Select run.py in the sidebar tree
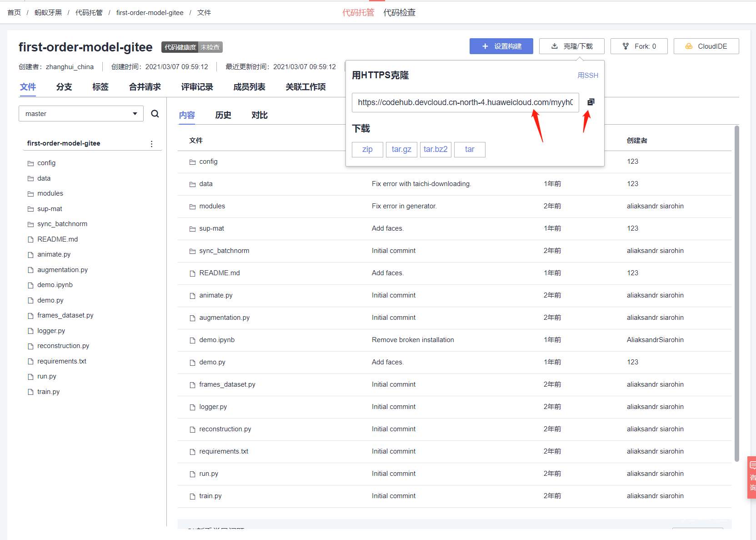Screen dimensions: 756x540 (x=47, y=376)
